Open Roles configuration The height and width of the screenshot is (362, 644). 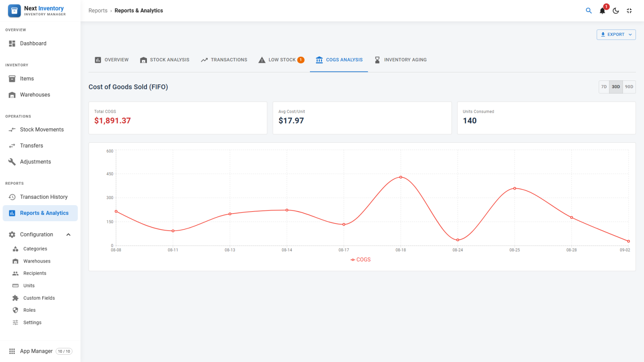point(40,310)
